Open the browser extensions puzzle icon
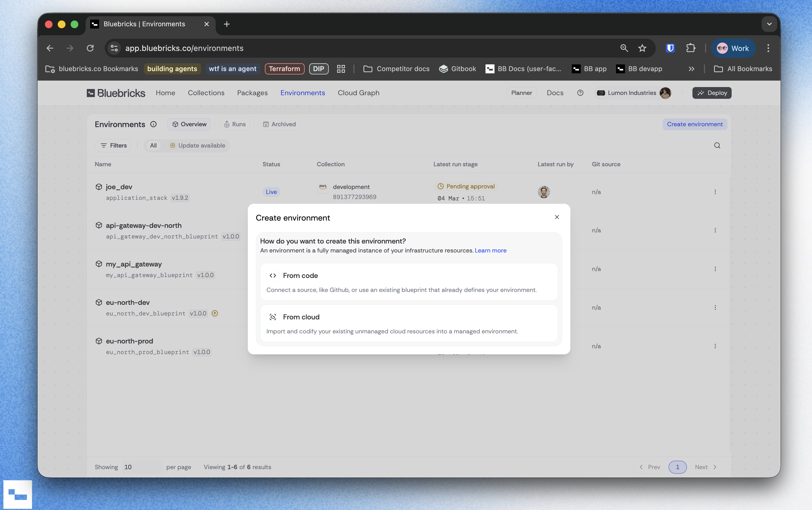The image size is (812, 510). click(690, 48)
